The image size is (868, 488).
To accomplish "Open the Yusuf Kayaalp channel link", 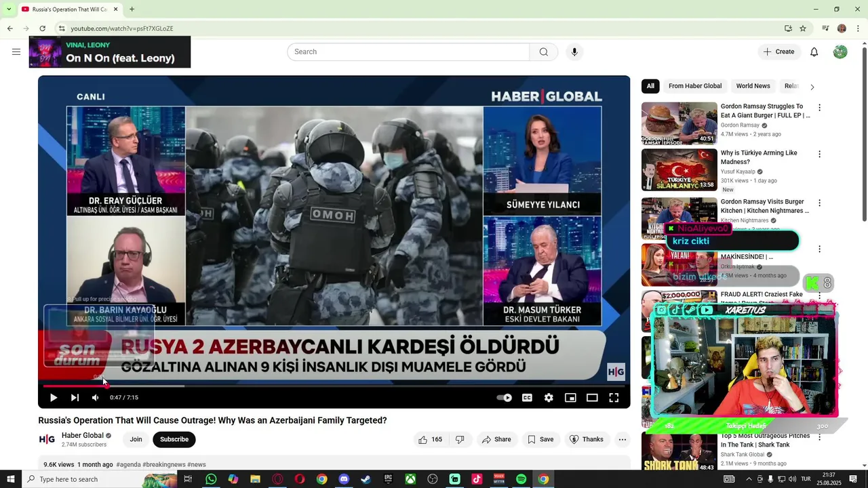I will 738,171.
